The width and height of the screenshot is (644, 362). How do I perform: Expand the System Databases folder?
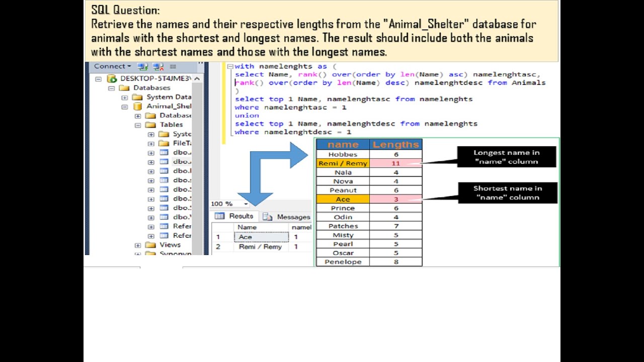pos(125,98)
